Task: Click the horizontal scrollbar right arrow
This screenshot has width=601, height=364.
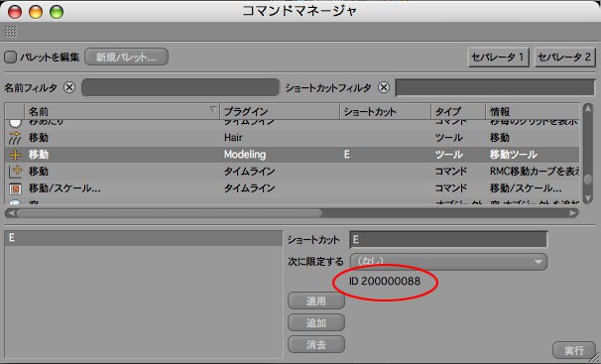Action: coord(572,212)
